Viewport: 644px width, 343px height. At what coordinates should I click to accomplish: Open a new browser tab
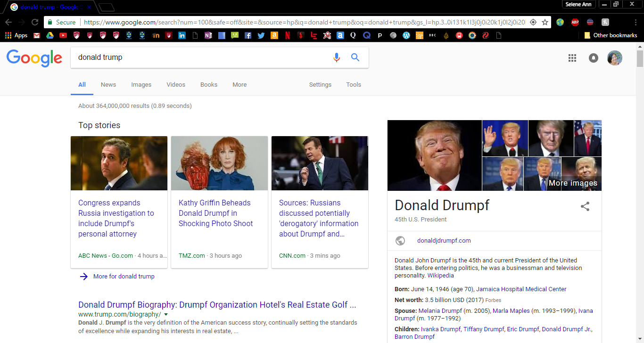[x=107, y=7]
